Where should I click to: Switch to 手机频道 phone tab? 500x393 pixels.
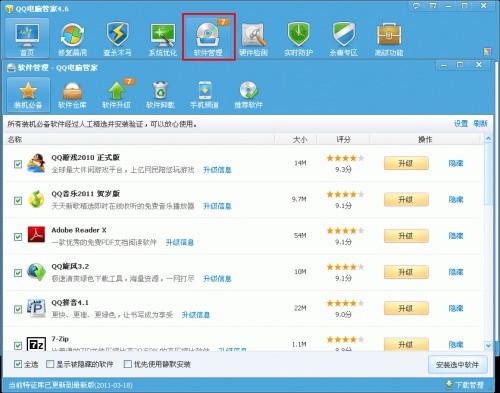tap(204, 95)
